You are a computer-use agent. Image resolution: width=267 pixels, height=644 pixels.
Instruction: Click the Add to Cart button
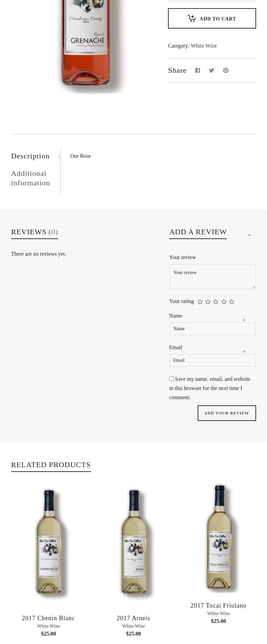(212, 19)
